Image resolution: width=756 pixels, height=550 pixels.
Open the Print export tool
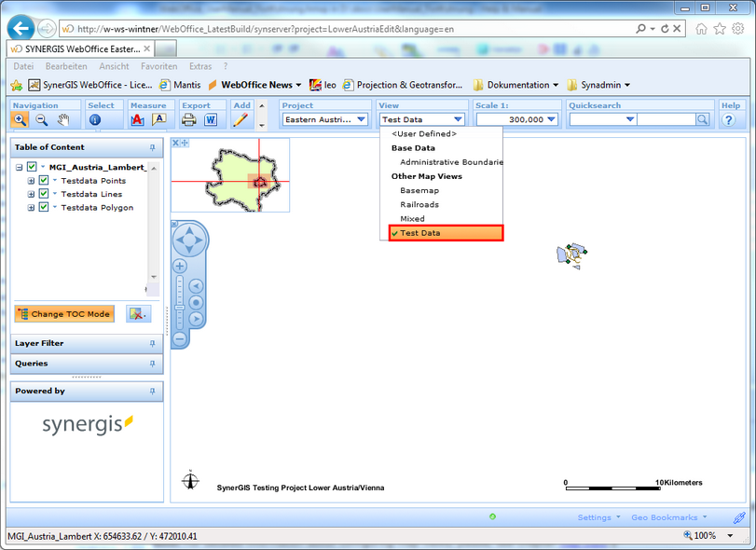(x=191, y=118)
